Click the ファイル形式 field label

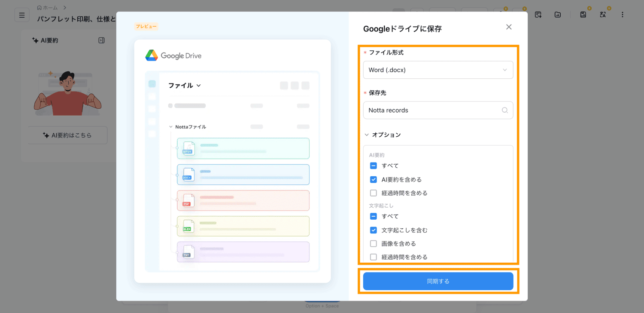(386, 52)
